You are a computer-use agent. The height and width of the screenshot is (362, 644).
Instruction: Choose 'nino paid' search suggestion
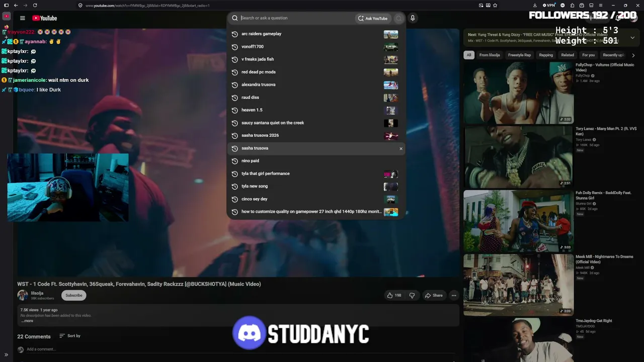click(316, 161)
